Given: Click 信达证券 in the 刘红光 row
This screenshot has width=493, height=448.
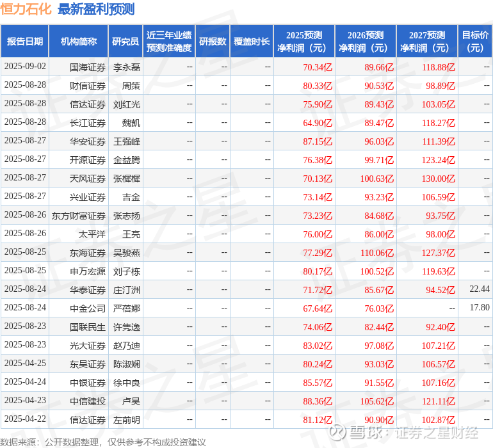Looking at the screenshot, I should 88,104.
